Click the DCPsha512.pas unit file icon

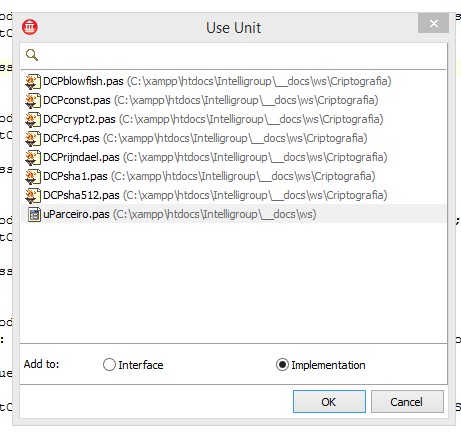pos(33,195)
